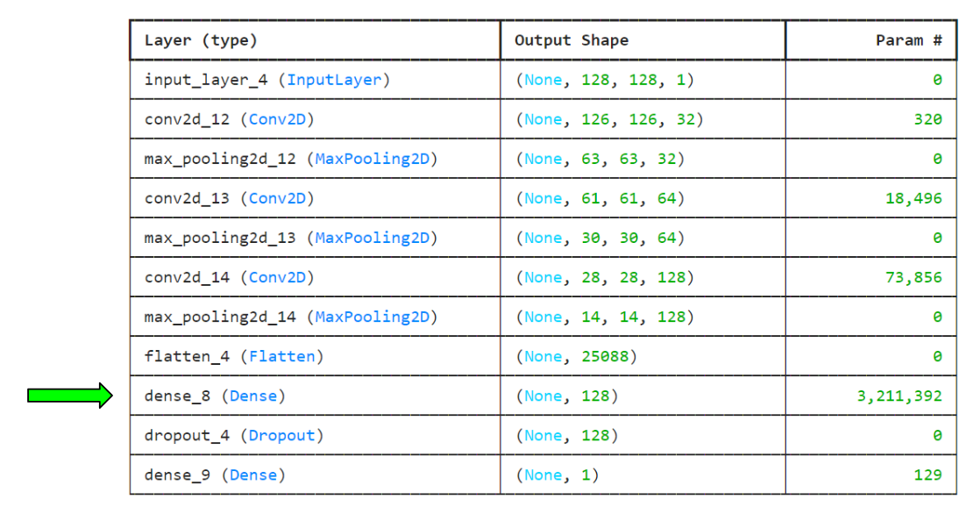This screenshot has height=514, width=980.
Task: Select the dense_9 layer name
Action: pos(177,475)
